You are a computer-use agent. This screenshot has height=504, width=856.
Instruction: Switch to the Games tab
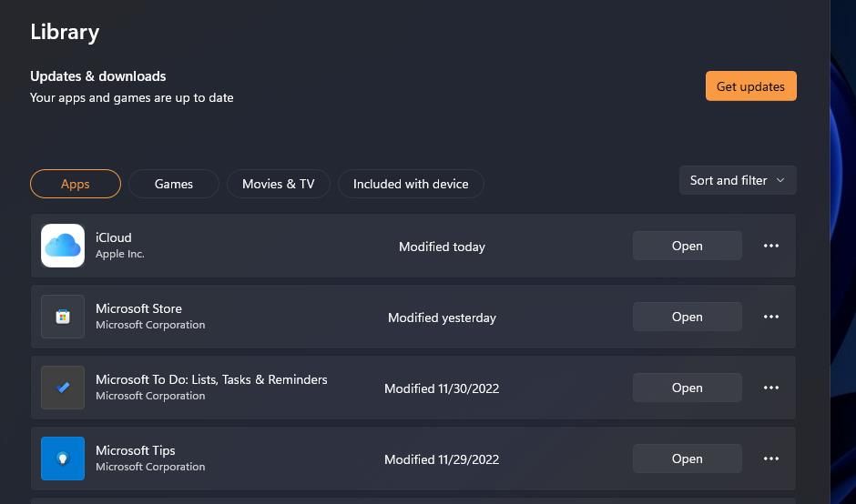click(x=174, y=184)
